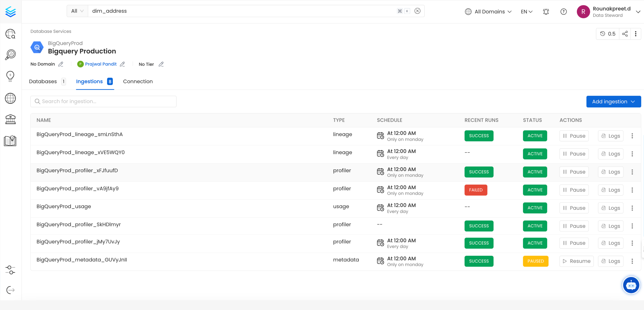Click the share icon near version history

pos(625,33)
